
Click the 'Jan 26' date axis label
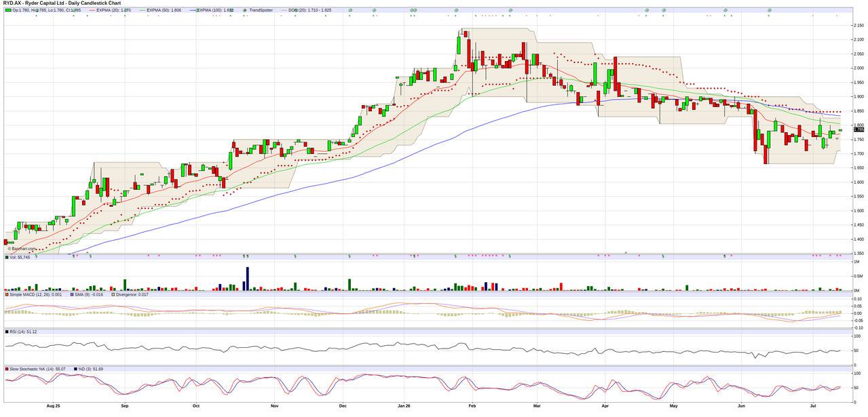(404, 406)
